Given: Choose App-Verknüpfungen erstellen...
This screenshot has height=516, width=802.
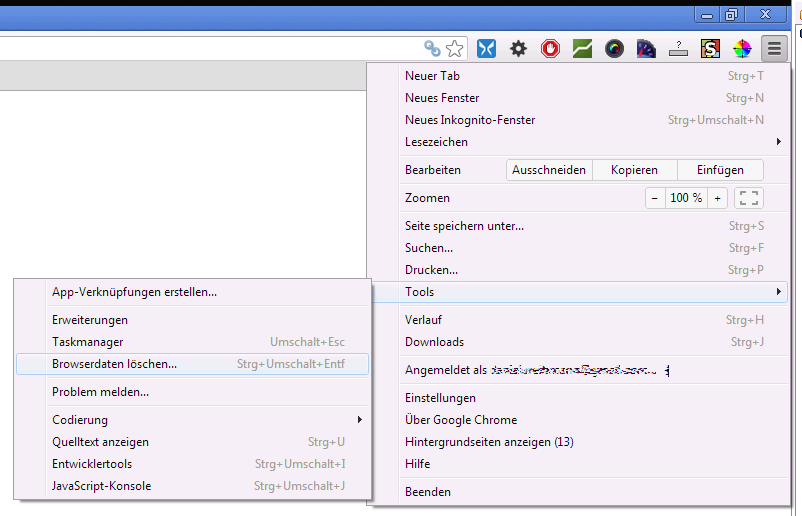Looking at the screenshot, I should click(x=192, y=292).
